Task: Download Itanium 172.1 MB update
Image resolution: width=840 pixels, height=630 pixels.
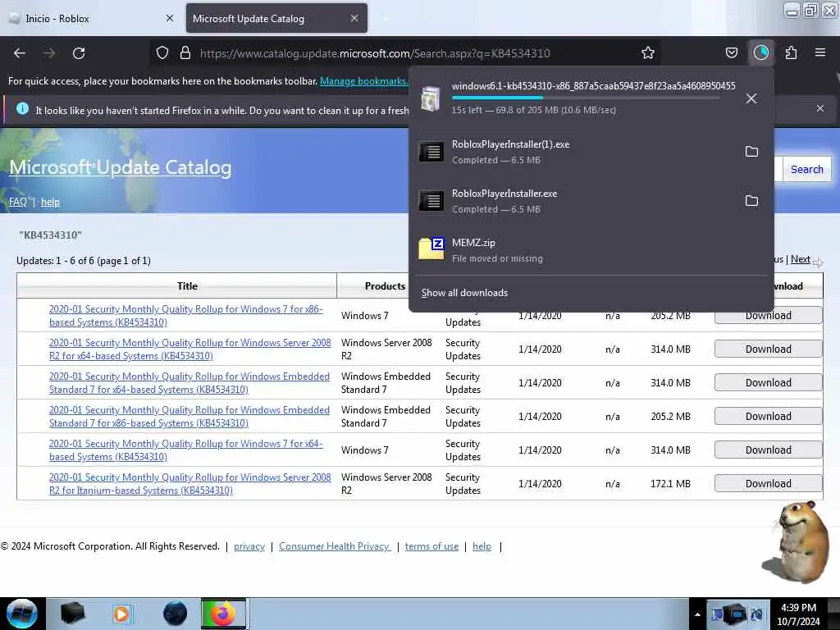Action: click(x=768, y=484)
